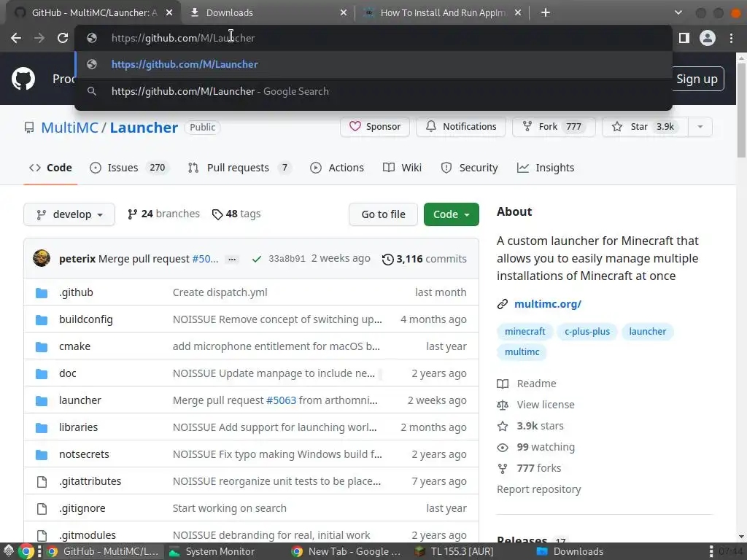Click the minecraft topic tag
Screen dimensions: 747x560
pos(525,332)
